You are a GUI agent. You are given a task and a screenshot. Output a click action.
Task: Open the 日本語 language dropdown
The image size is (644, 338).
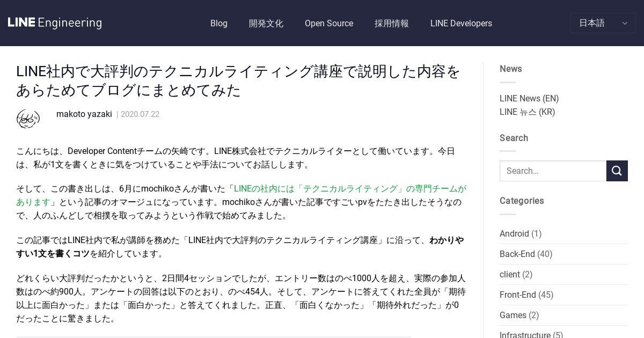pos(603,23)
